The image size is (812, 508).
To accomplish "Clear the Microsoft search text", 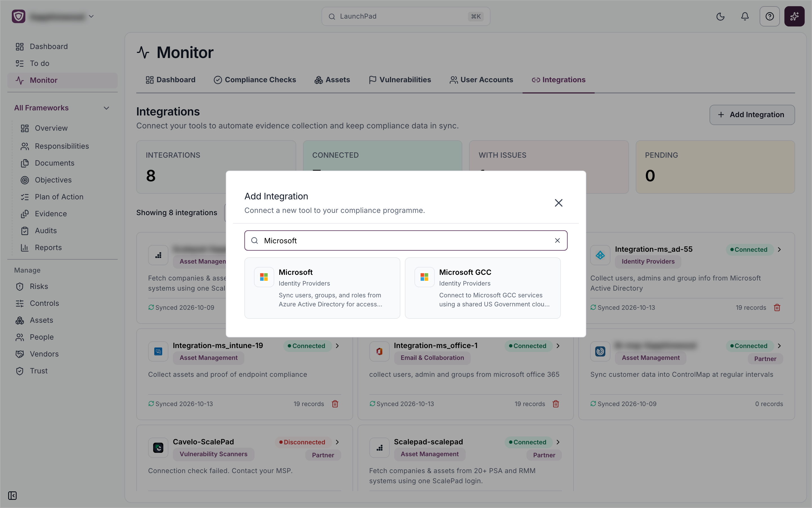I will (x=557, y=240).
